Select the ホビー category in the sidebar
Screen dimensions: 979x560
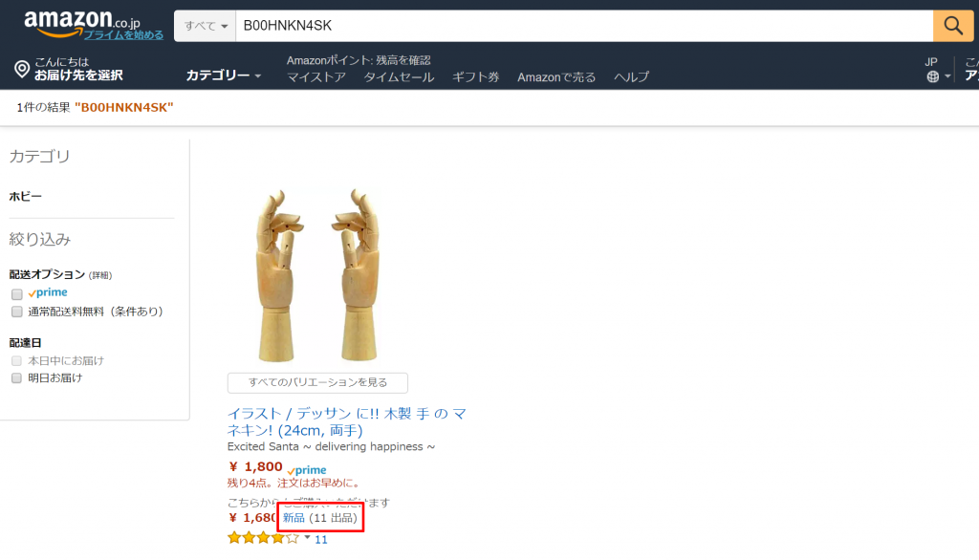(26, 196)
